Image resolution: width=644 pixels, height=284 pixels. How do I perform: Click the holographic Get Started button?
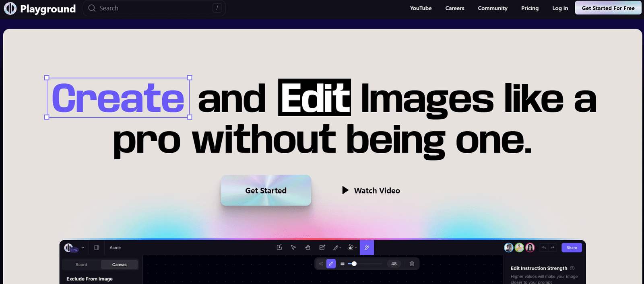(266, 190)
